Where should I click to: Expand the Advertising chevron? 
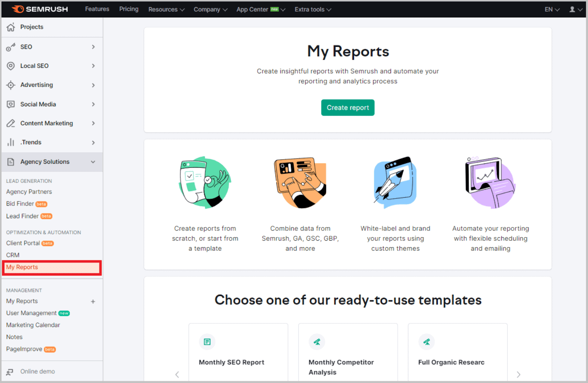(x=93, y=85)
